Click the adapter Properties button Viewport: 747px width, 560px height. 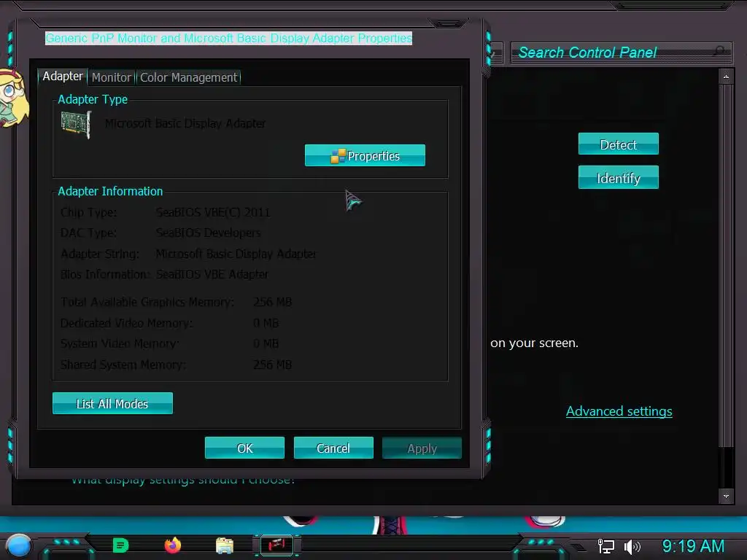365,156
